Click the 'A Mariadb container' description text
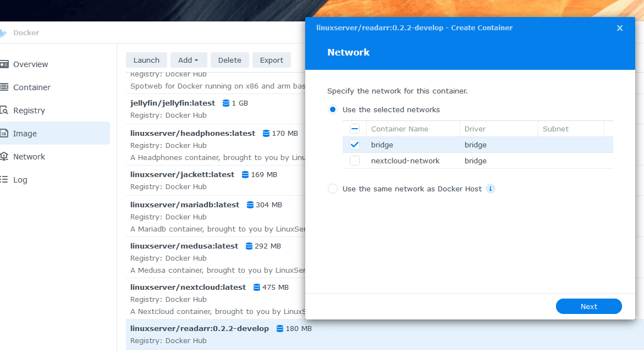 [218, 229]
